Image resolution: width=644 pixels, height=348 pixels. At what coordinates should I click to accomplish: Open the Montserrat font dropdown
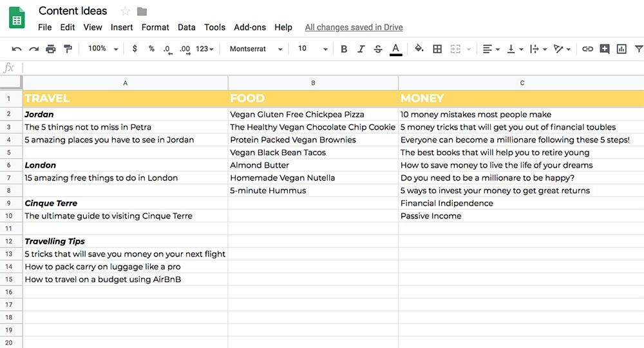point(256,49)
